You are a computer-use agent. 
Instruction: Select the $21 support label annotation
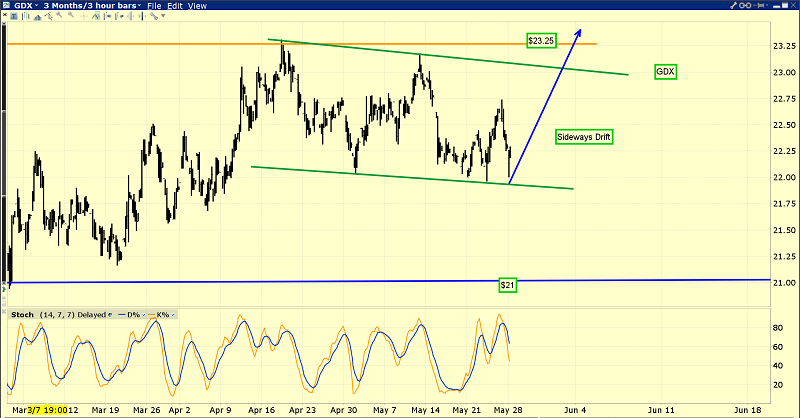point(508,285)
